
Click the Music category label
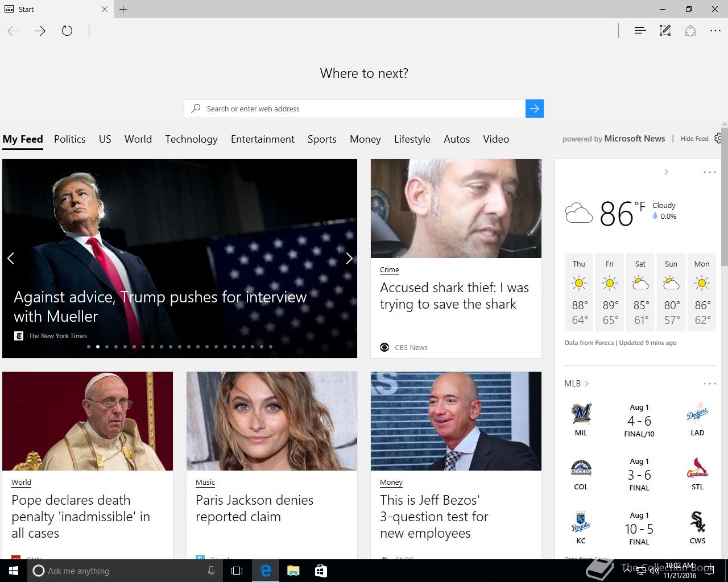[x=205, y=483]
